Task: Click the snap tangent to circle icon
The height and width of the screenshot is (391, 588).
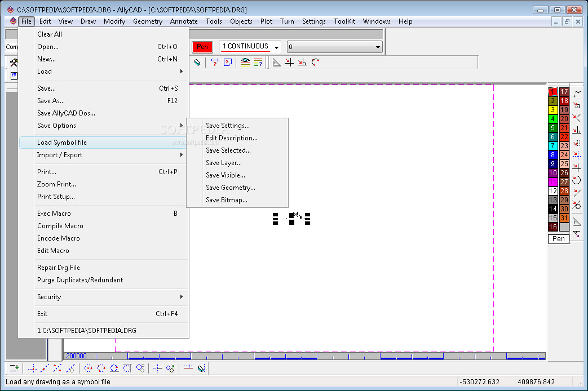Action: click(577, 205)
